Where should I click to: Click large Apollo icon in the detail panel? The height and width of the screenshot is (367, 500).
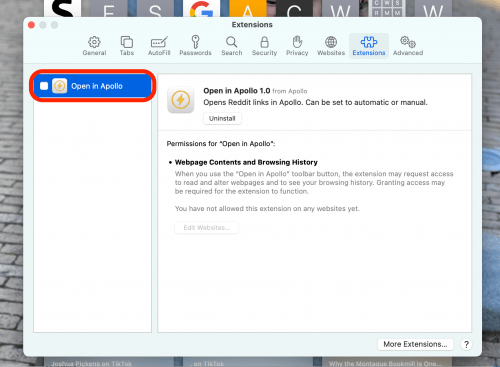[x=181, y=100]
